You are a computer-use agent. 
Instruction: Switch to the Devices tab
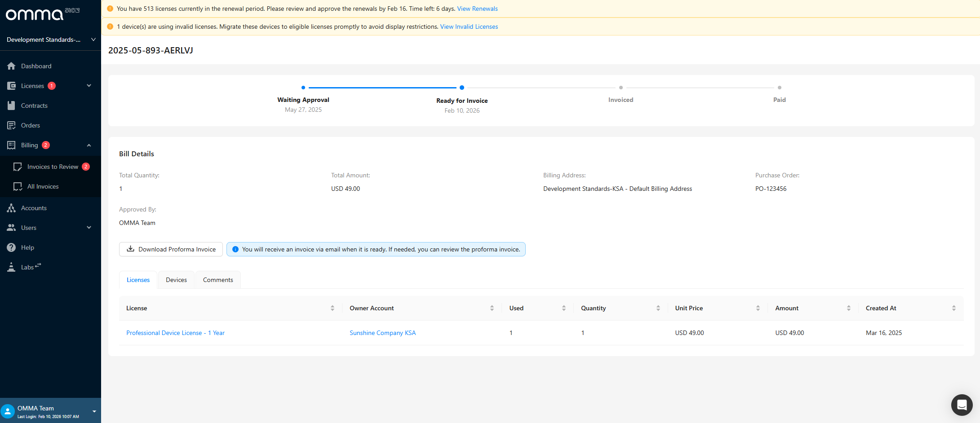[176, 280]
